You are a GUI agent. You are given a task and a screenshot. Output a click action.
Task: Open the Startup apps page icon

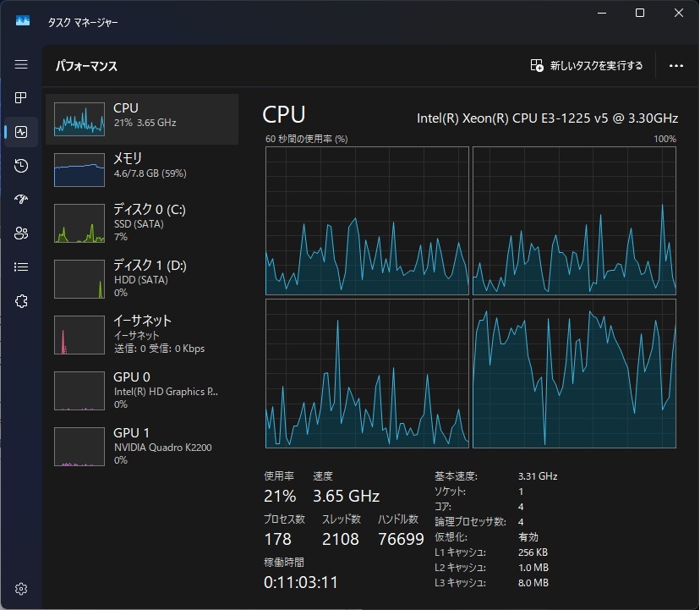(x=21, y=200)
